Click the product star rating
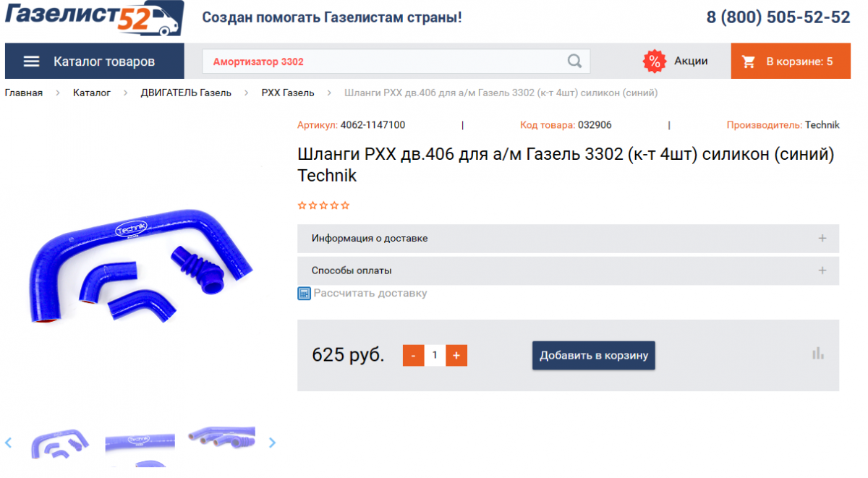Viewport: 868px width, 478px height. click(x=324, y=205)
